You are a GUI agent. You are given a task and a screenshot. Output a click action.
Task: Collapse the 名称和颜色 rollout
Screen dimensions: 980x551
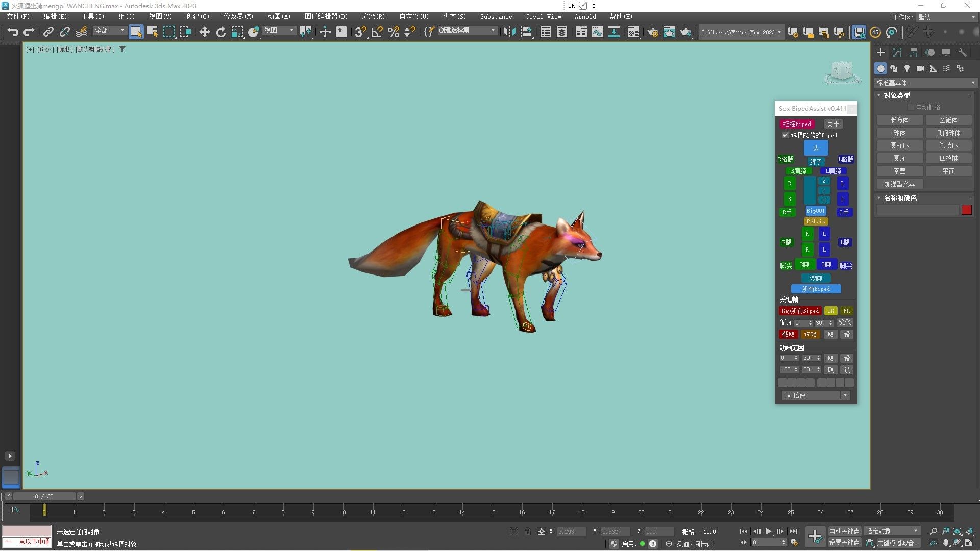[899, 198]
